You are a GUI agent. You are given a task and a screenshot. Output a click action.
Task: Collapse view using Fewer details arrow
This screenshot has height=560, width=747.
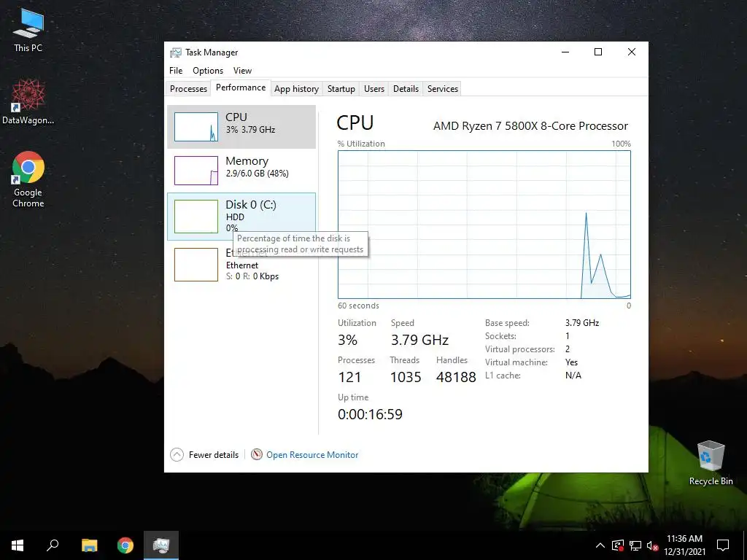coord(177,455)
